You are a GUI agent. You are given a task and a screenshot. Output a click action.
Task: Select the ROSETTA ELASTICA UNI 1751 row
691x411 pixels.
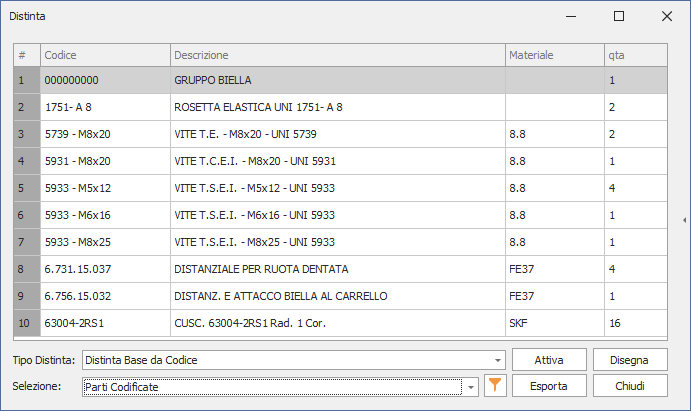[x=336, y=107]
